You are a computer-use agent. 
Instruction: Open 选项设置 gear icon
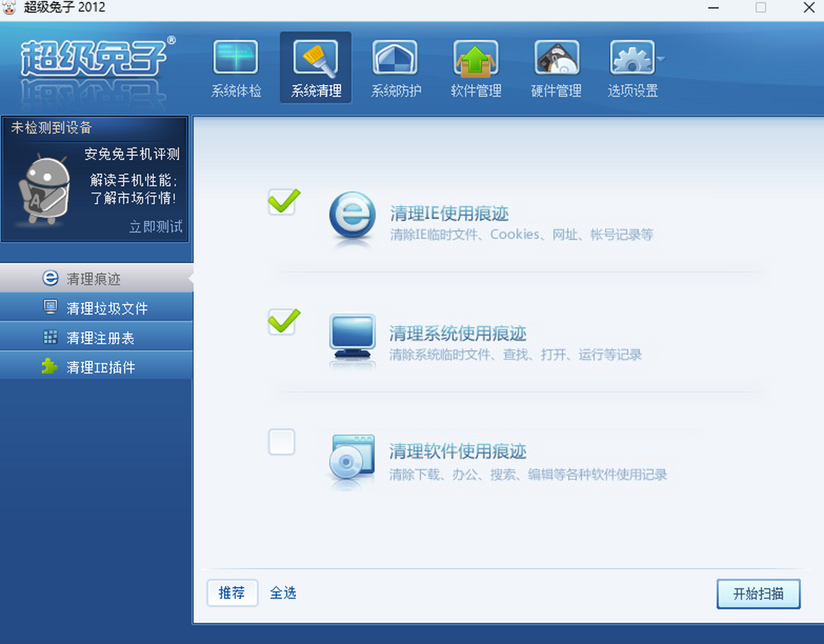pos(632,58)
